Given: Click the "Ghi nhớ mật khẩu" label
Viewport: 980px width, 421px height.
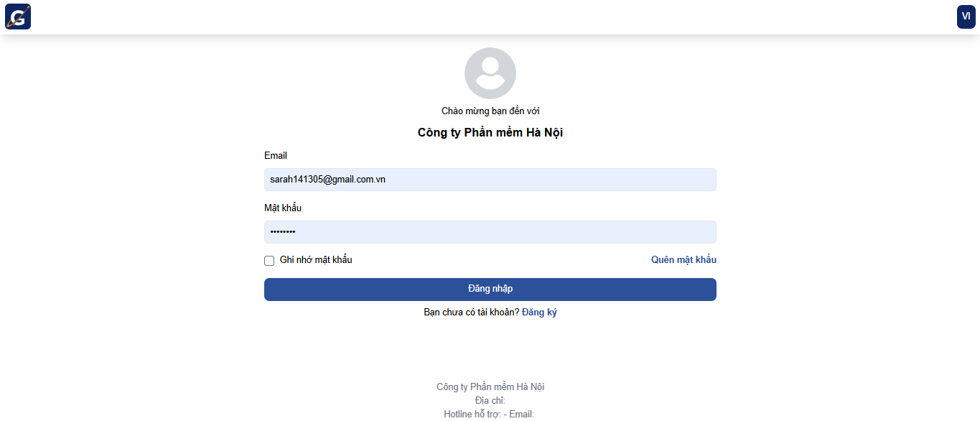Looking at the screenshot, I should tap(316, 260).
